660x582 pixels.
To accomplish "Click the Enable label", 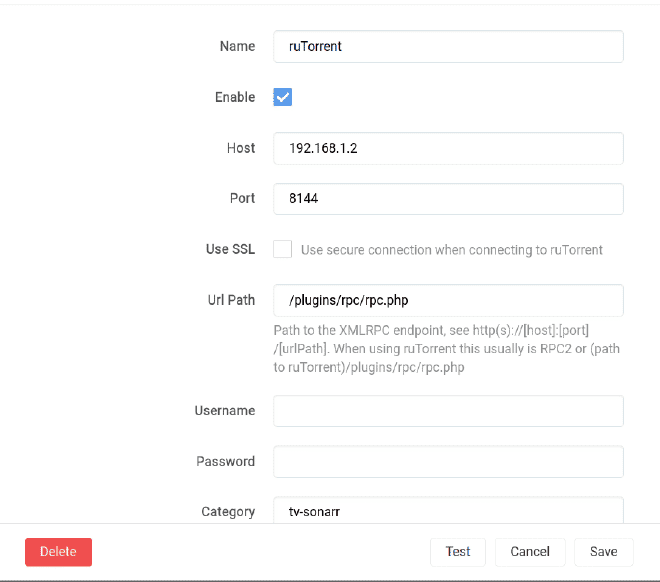I will [235, 97].
